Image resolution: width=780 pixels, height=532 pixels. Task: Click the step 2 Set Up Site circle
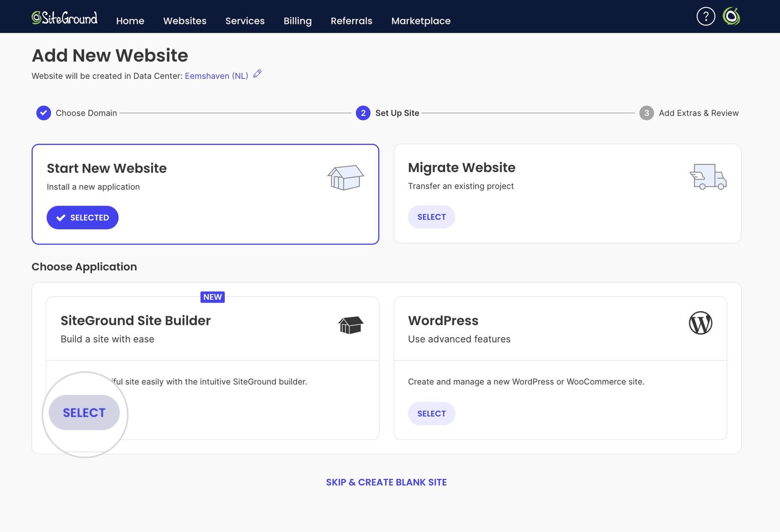click(x=363, y=113)
